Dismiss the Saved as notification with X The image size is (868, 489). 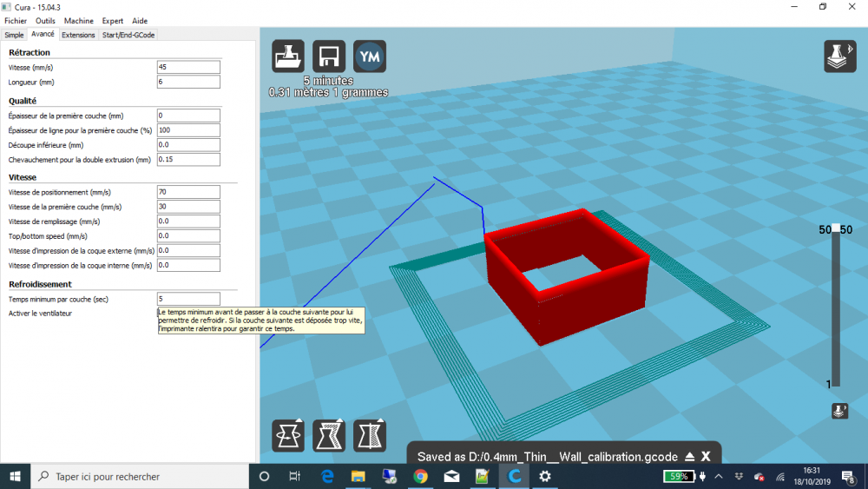[x=706, y=457]
